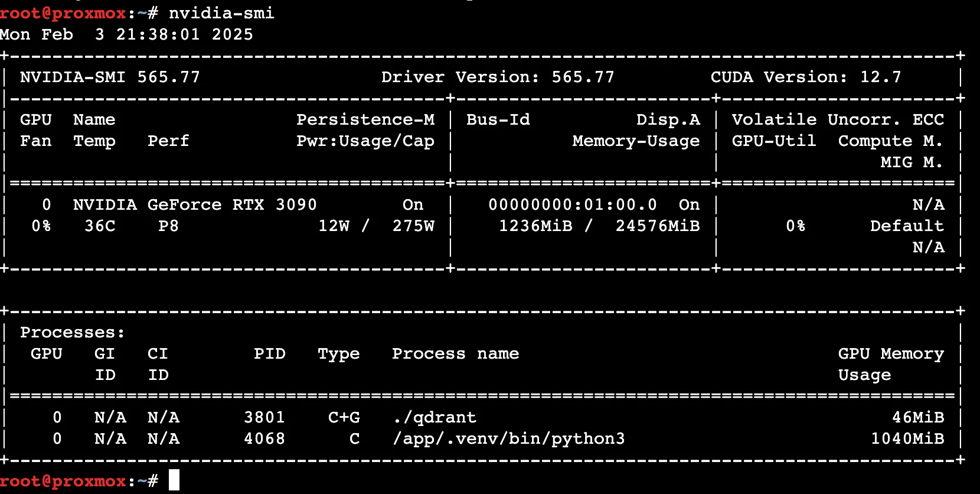Screen dimensions: 980x494
Task: Click the Bus-Id 00000000:01:00.0 value
Action: point(572,204)
